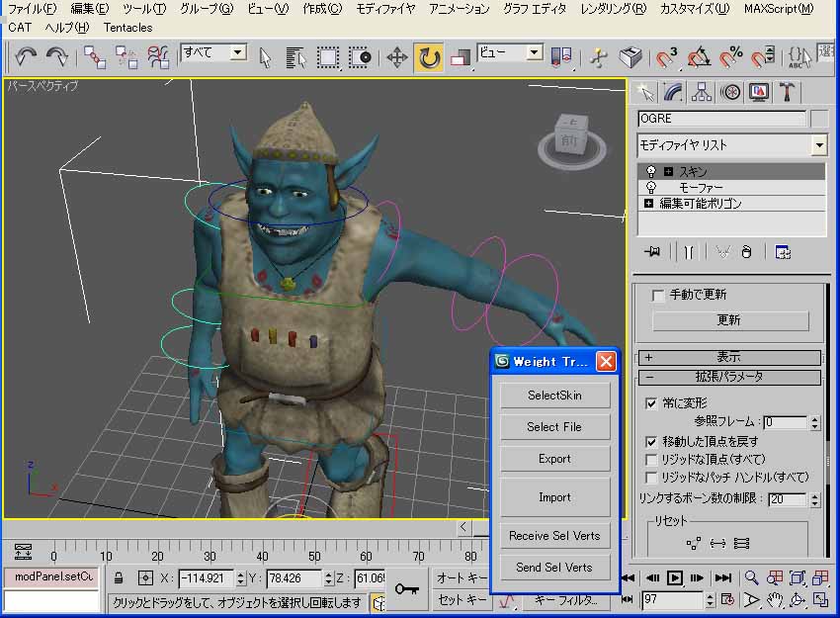Click SelectSkin in Weight Tr... window
This screenshot has width=840, height=618.
554,396
